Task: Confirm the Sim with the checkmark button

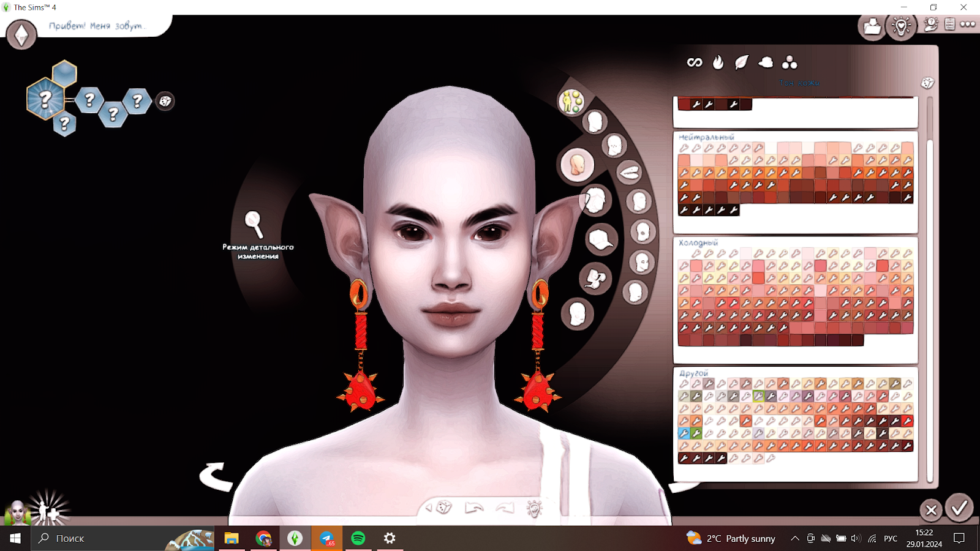Action: point(959,508)
